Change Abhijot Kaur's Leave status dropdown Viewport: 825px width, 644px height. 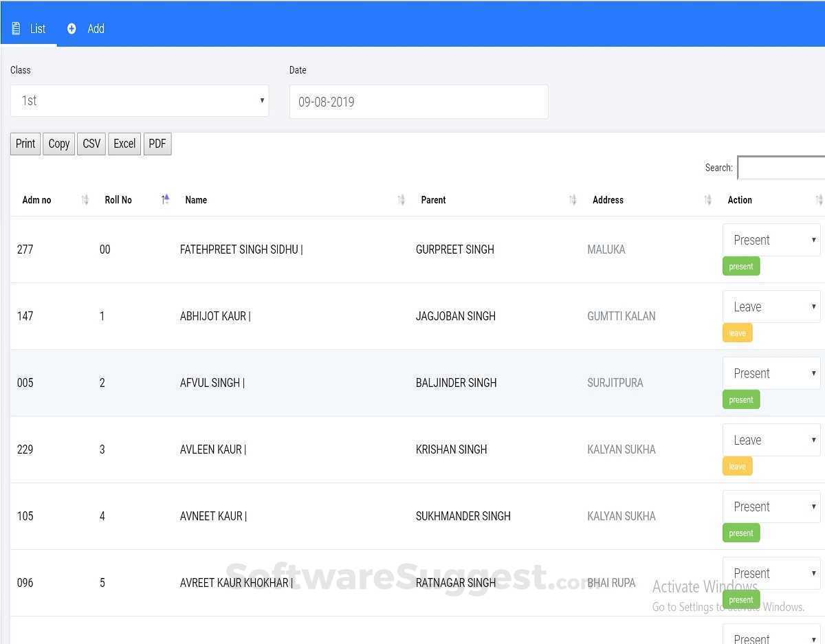pyautogui.click(x=771, y=307)
